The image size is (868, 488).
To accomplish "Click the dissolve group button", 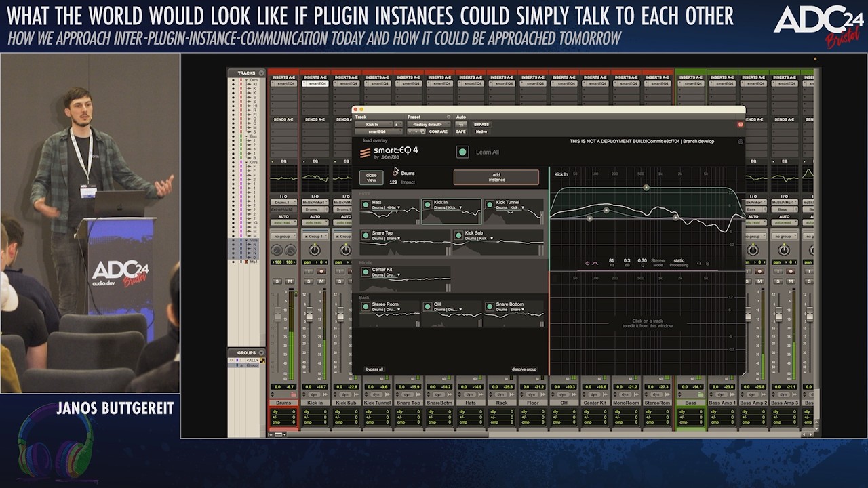I will 524,369.
